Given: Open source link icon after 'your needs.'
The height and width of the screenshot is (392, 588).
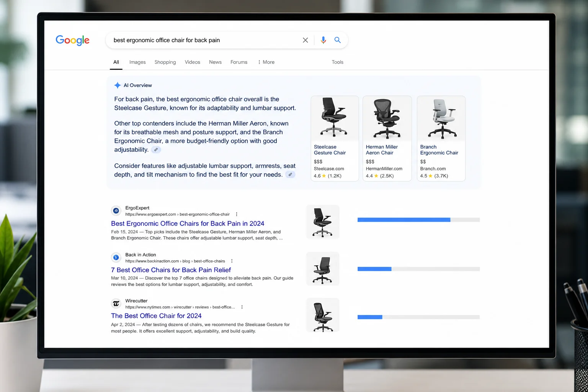Looking at the screenshot, I should point(291,175).
